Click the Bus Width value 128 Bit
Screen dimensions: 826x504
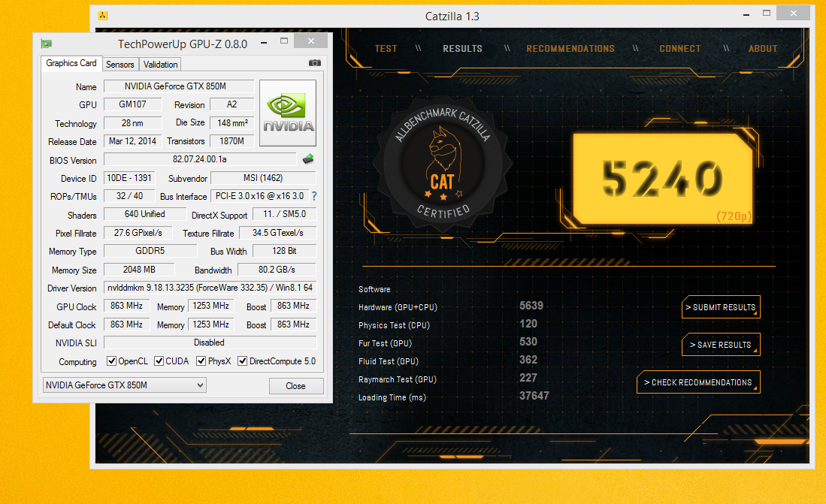pyautogui.click(x=284, y=251)
